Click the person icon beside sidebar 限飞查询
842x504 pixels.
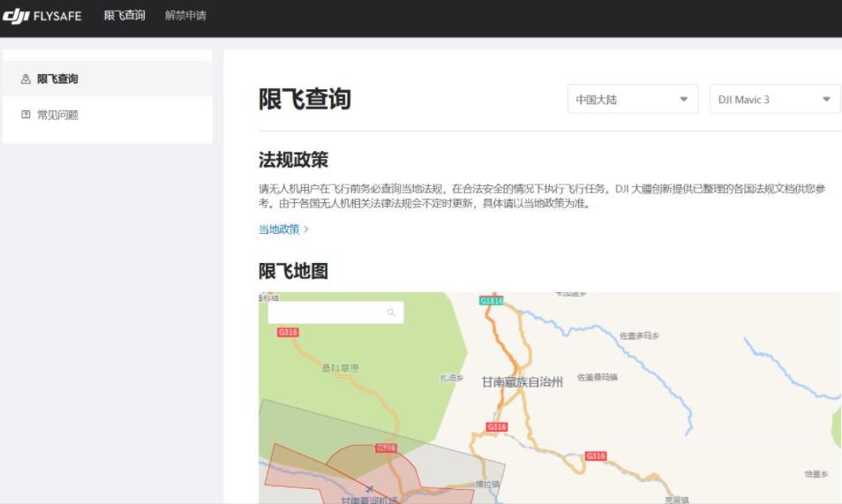coord(26,79)
